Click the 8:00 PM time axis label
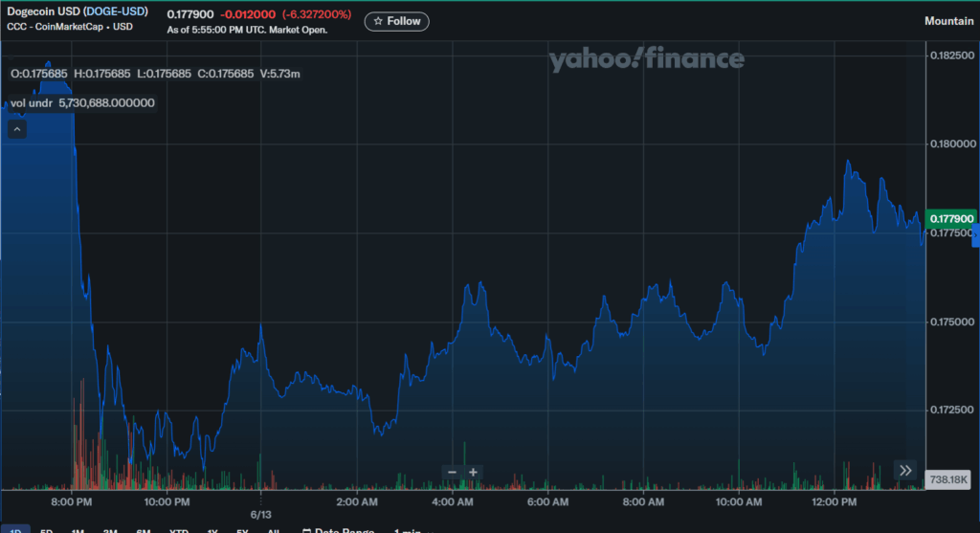The width and height of the screenshot is (980, 533). (x=71, y=501)
